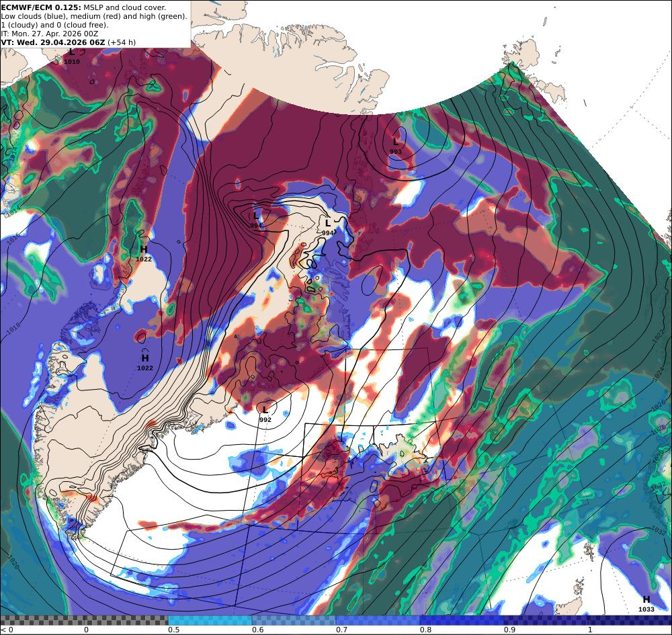672x635 pixels.
Task: Click the 1026 isobar label
Action: click(659, 406)
